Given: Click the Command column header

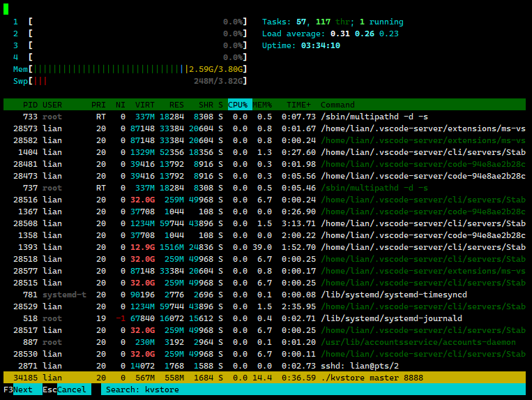Looking at the screenshot, I should point(337,105).
